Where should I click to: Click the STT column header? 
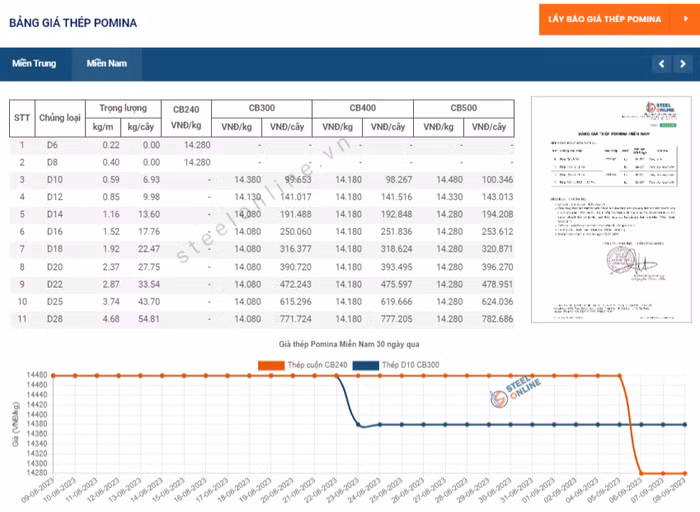(x=22, y=118)
